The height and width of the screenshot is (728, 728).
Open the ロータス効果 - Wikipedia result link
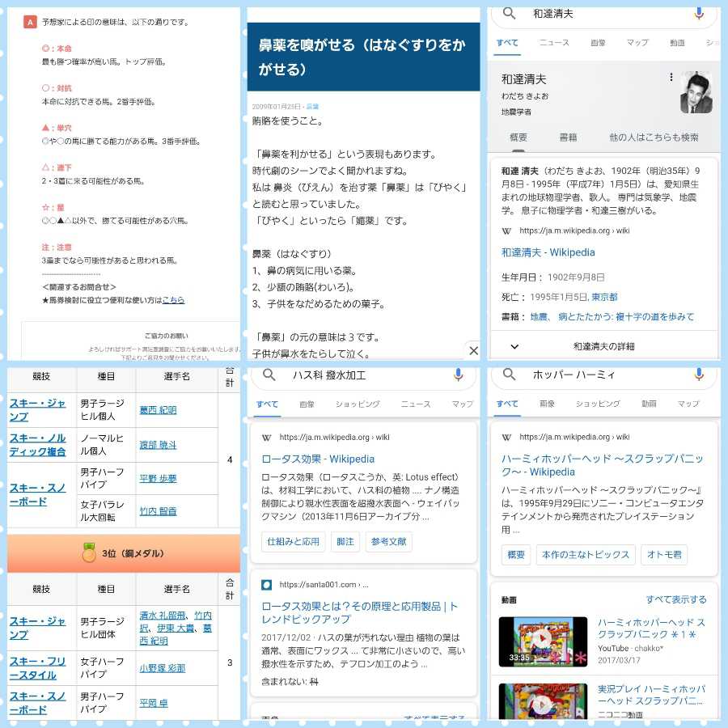pos(318,459)
